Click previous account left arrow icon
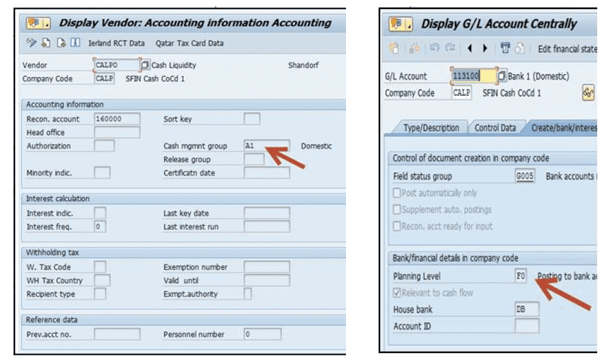 472,49
